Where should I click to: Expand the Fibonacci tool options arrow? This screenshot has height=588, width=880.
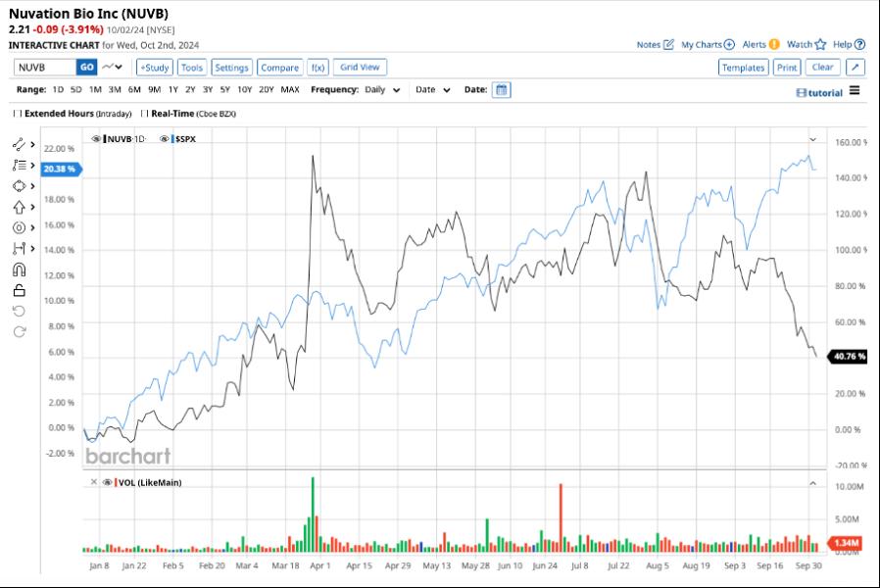[x=32, y=165]
